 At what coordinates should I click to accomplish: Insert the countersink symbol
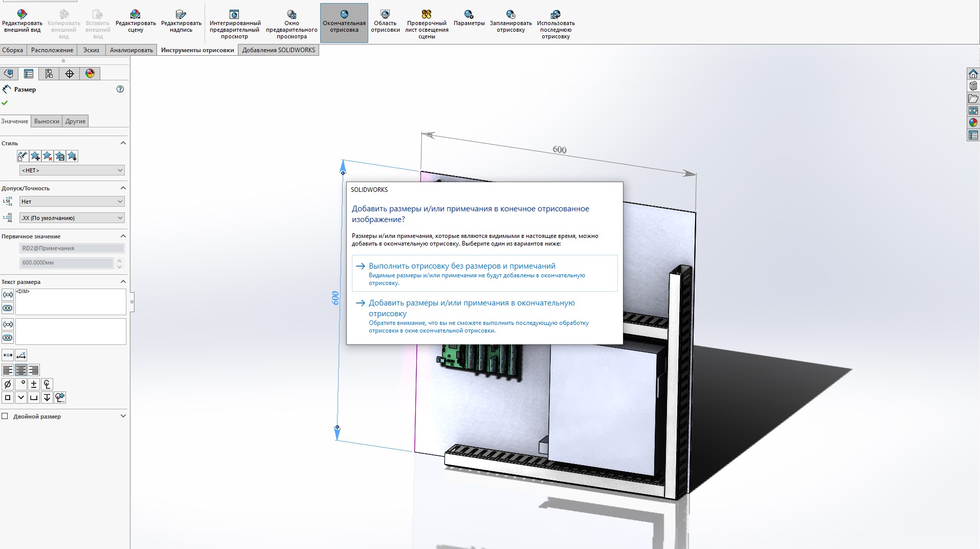point(21,398)
